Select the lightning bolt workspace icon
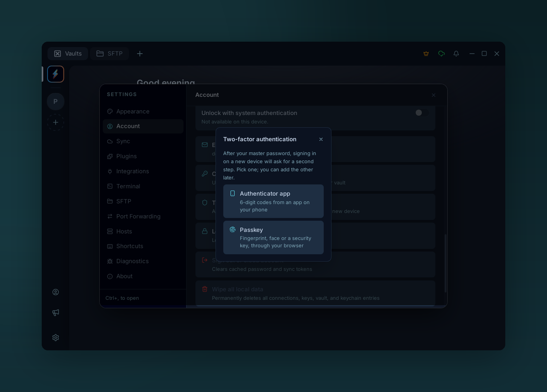Screen dimensions: 547x392 (56, 74)
